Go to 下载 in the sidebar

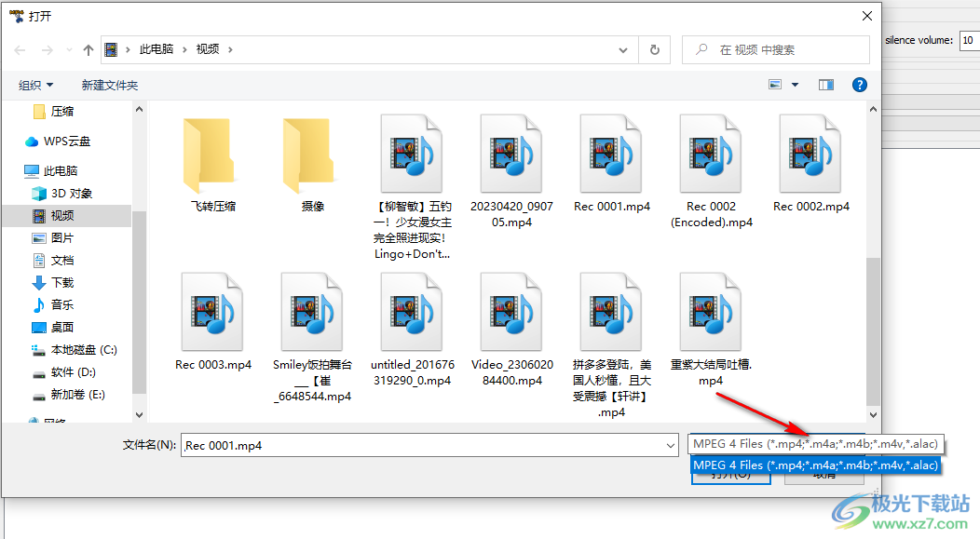(x=62, y=282)
